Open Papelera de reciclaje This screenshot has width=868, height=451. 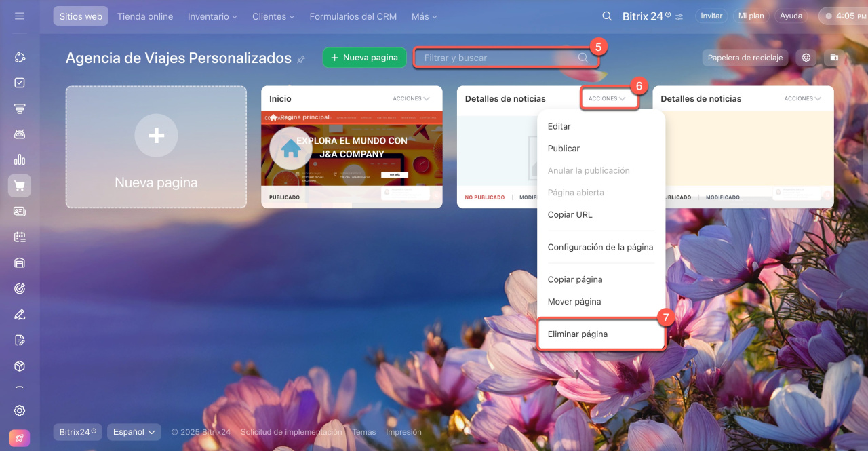745,58
